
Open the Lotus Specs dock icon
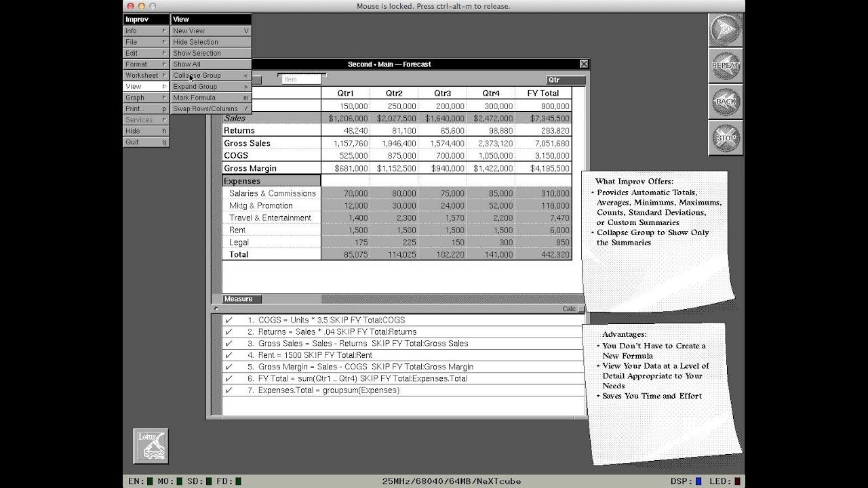click(x=151, y=446)
